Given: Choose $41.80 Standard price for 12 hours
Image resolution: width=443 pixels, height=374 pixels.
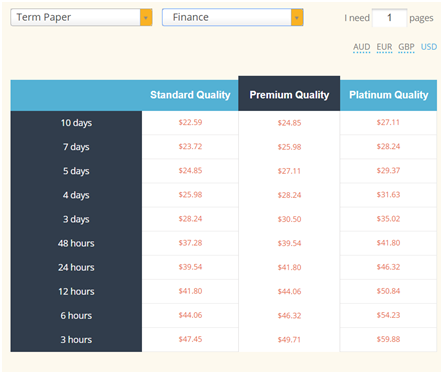Looking at the screenshot, I should coord(190,291).
